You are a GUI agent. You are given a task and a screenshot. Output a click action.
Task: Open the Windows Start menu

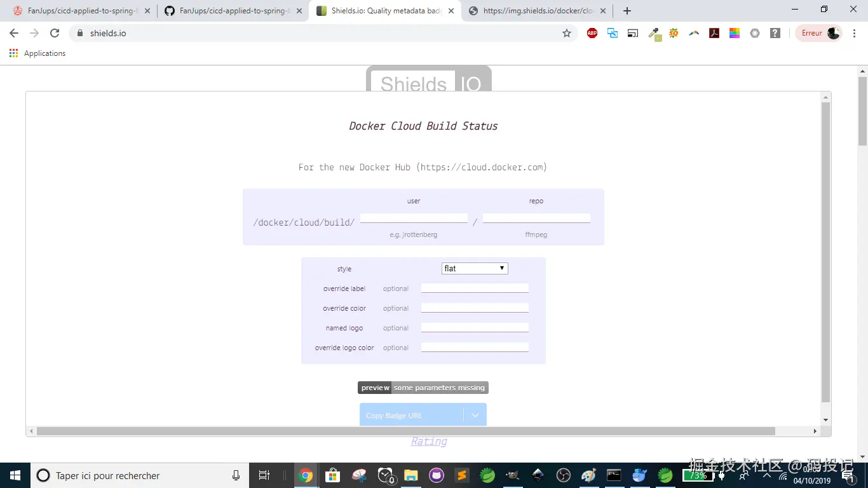tap(15, 475)
